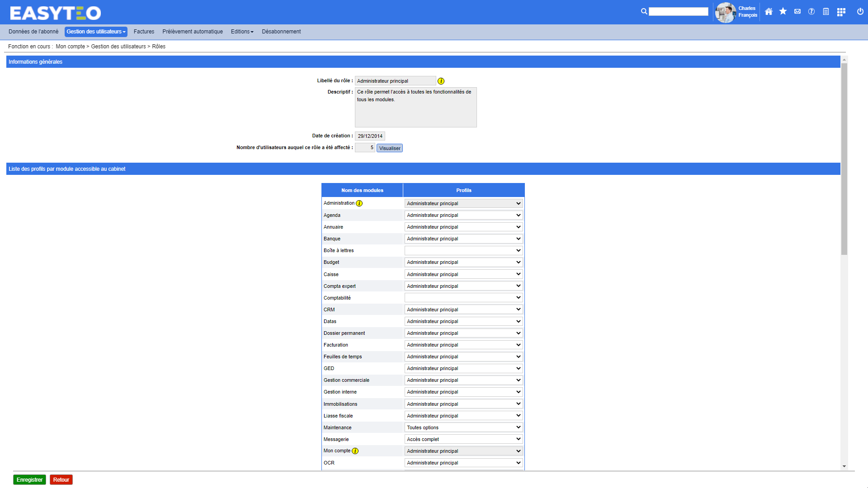Open the Gestion des utilisateurs menu
The image size is (868, 488).
[96, 32]
